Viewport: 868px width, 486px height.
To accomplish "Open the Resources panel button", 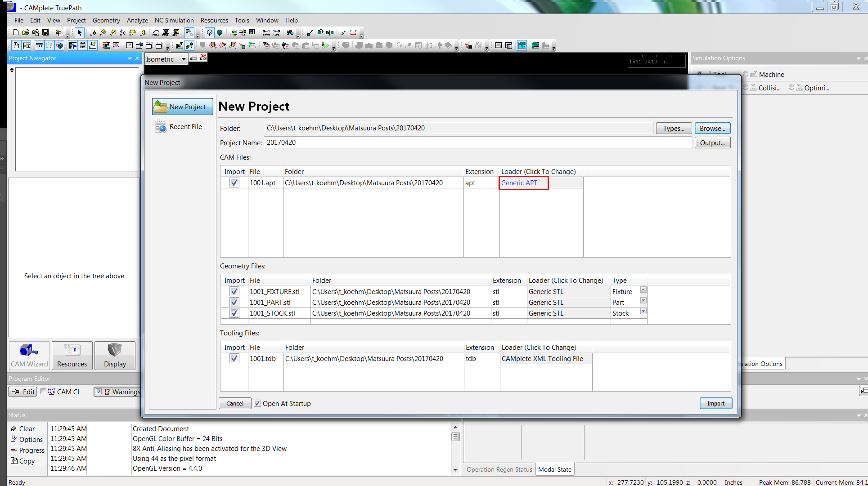I will point(72,356).
